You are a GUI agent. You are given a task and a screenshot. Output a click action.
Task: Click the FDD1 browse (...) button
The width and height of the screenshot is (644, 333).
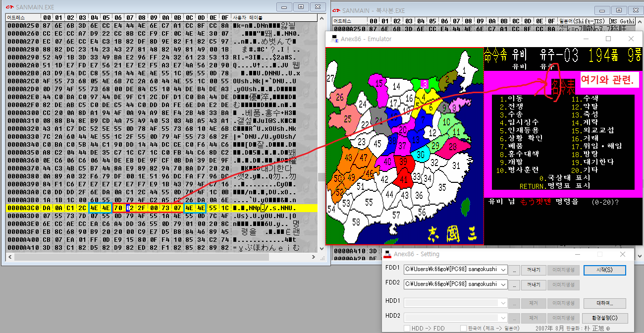(515, 270)
